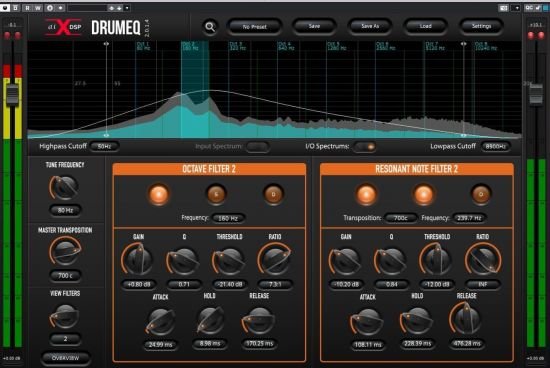Open the top-right host dropdown arrow
The height and width of the screenshot is (368, 550).
click(516, 7)
